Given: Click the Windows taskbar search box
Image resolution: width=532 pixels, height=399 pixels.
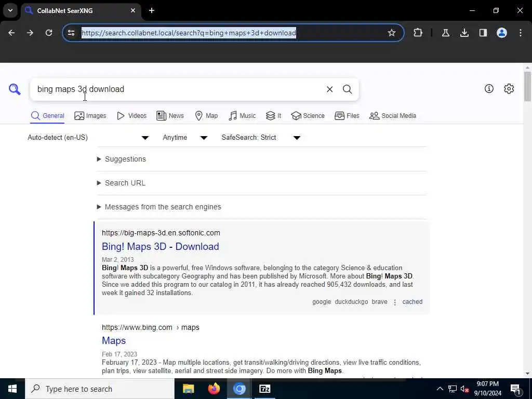Looking at the screenshot, I should [x=99, y=389].
